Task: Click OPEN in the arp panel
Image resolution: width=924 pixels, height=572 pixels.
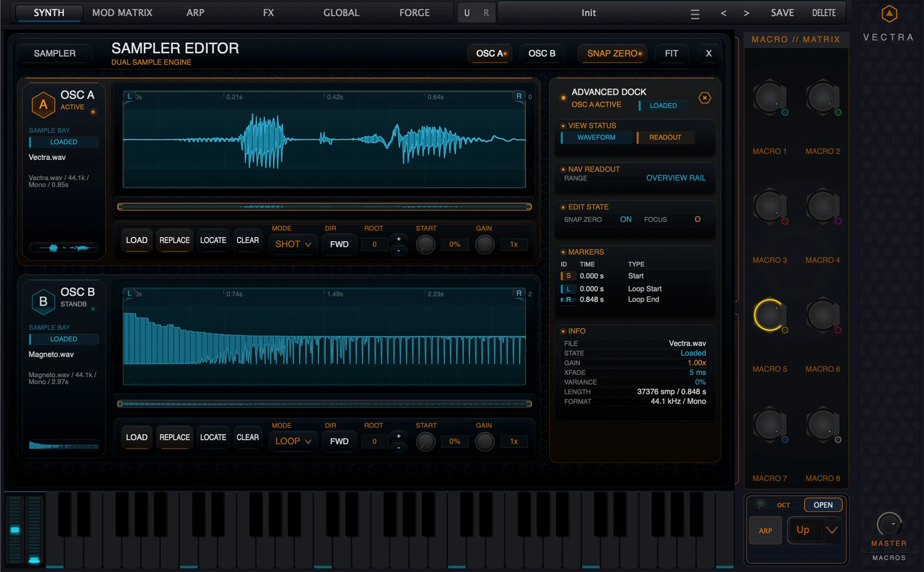Action: [823, 505]
